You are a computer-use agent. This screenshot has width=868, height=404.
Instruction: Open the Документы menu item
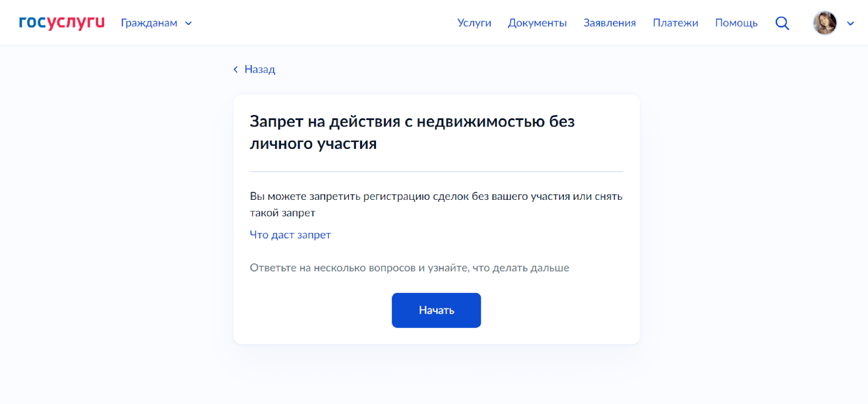(x=537, y=23)
